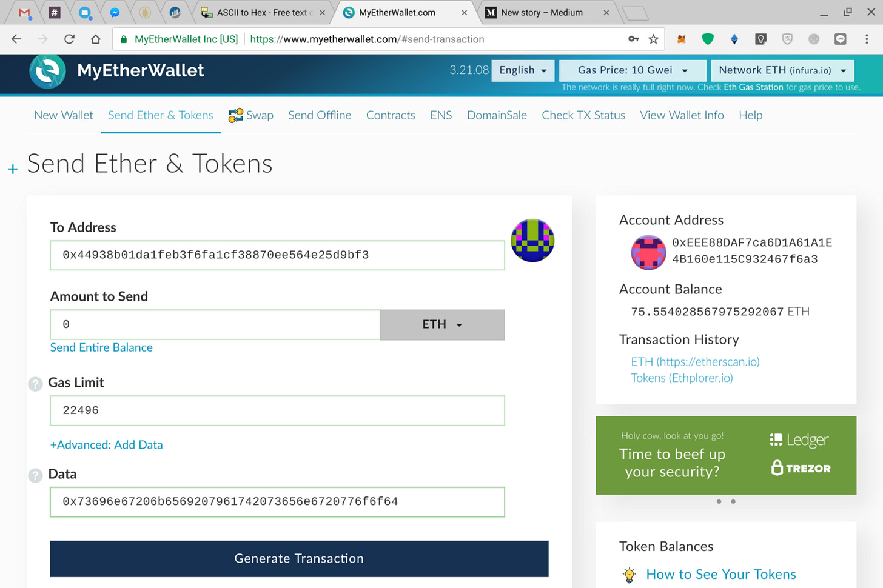This screenshot has width=883, height=588.
Task: Click the Send Entire Balance link
Action: 101,347
